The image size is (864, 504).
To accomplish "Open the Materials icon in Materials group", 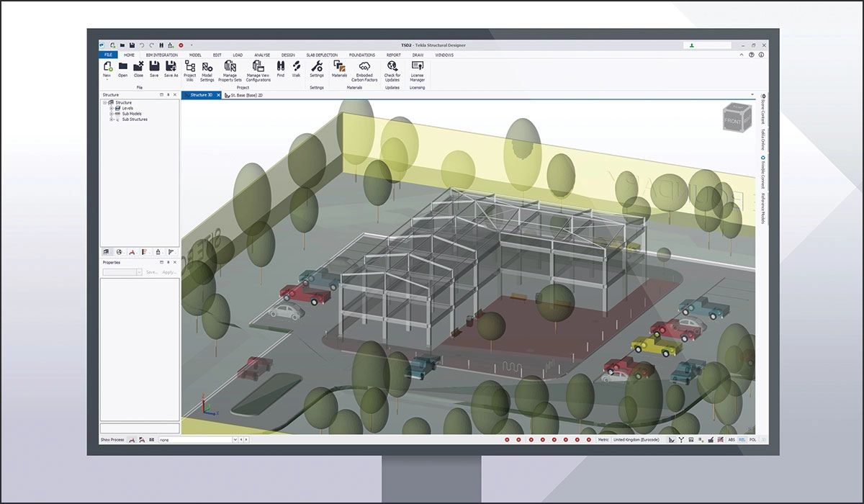I will (x=341, y=68).
